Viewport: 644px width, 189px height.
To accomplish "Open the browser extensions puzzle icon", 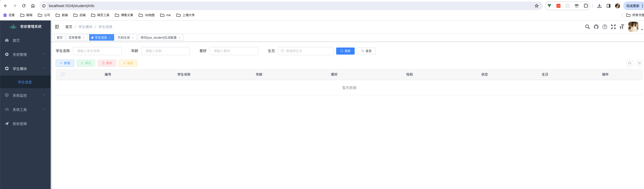I will click(x=586, y=6).
